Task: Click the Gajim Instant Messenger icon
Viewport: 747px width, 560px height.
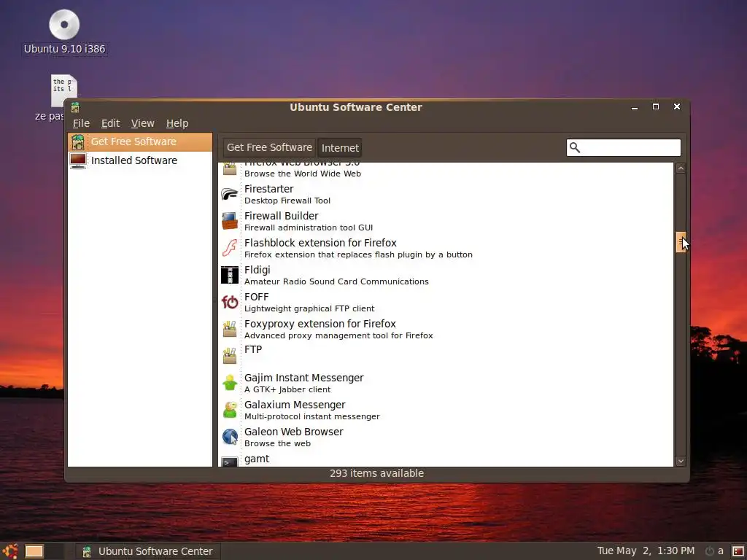Action: (230, 383)
